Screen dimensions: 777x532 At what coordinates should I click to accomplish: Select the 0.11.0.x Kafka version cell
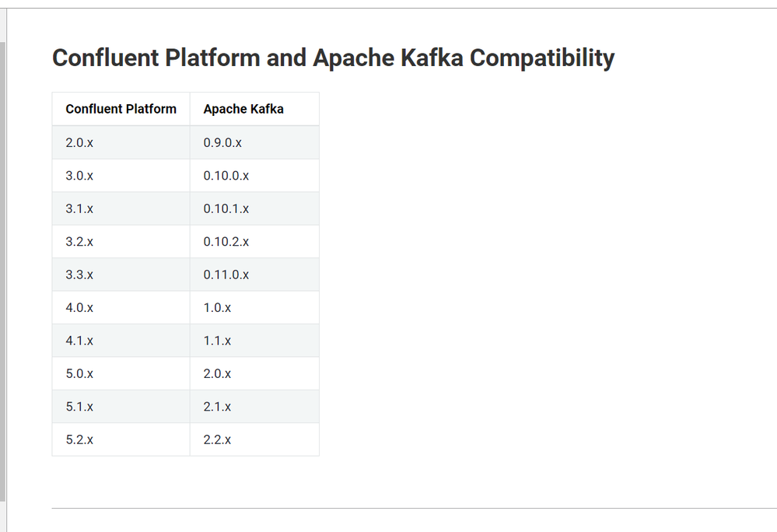click(x=226, y=275)
